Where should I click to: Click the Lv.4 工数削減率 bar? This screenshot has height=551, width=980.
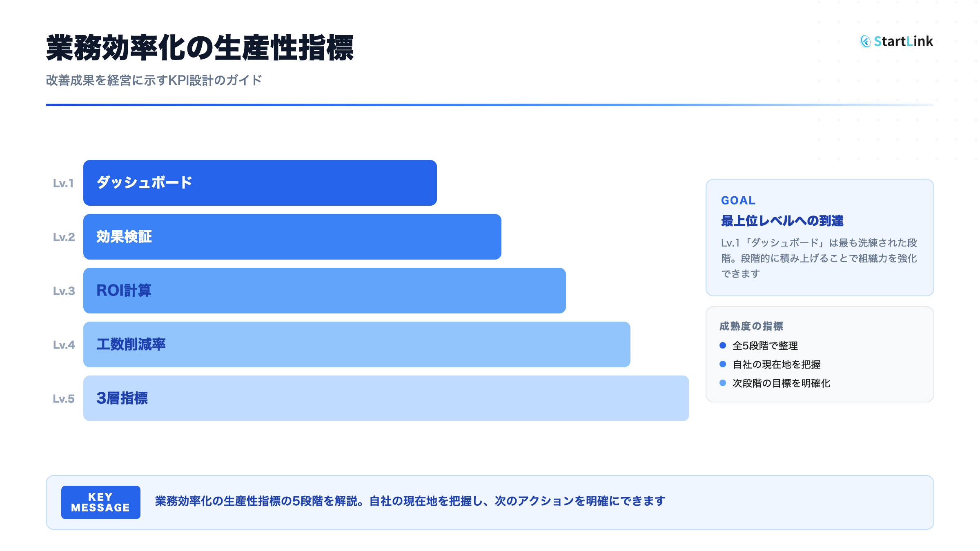coord(356,344)
